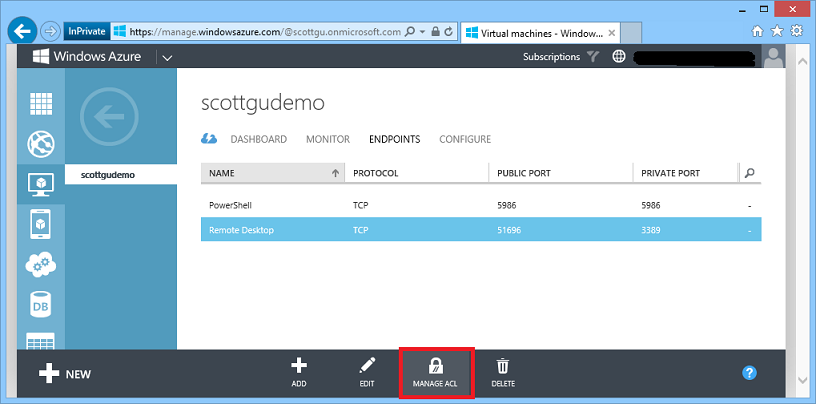Refresh the page using reload icon
816x404 pixels.
[x=449, y=32]
